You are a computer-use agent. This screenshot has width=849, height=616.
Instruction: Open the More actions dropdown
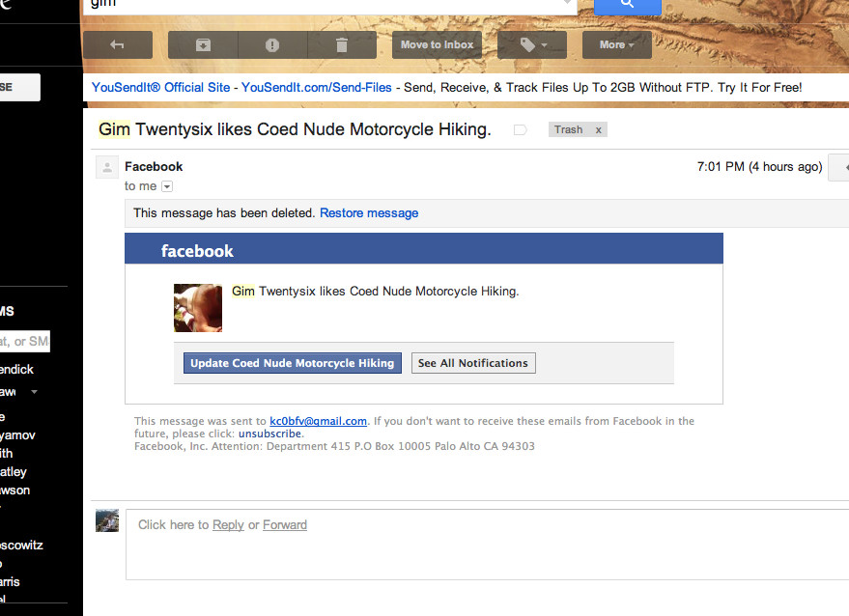(617, 45)
